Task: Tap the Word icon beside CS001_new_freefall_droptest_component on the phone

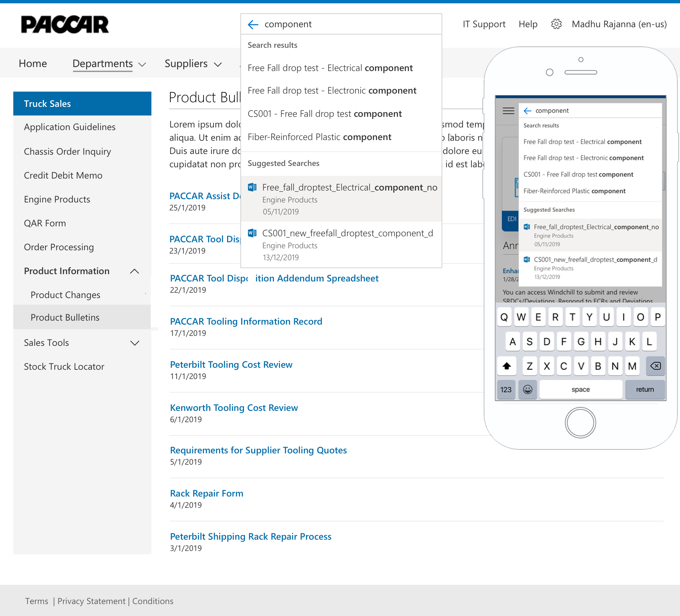Action: (x=527, y=259)
